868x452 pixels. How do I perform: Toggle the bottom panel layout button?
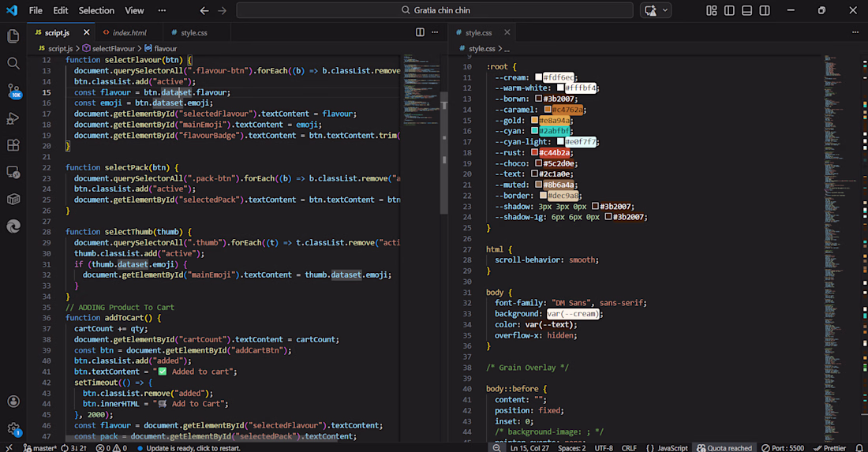746,10
